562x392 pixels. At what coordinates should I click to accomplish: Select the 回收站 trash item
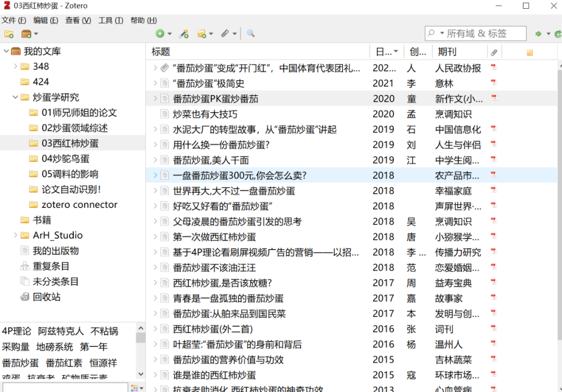click(47, 297)
